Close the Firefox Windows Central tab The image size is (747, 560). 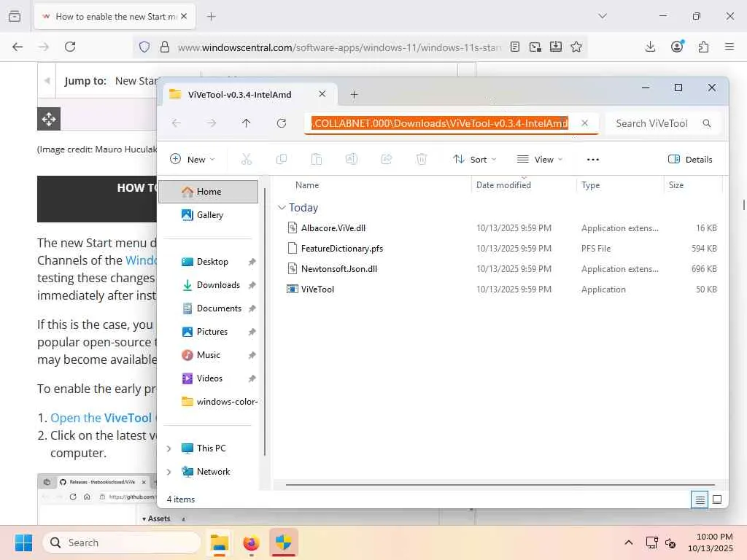[x=184, y=16]
